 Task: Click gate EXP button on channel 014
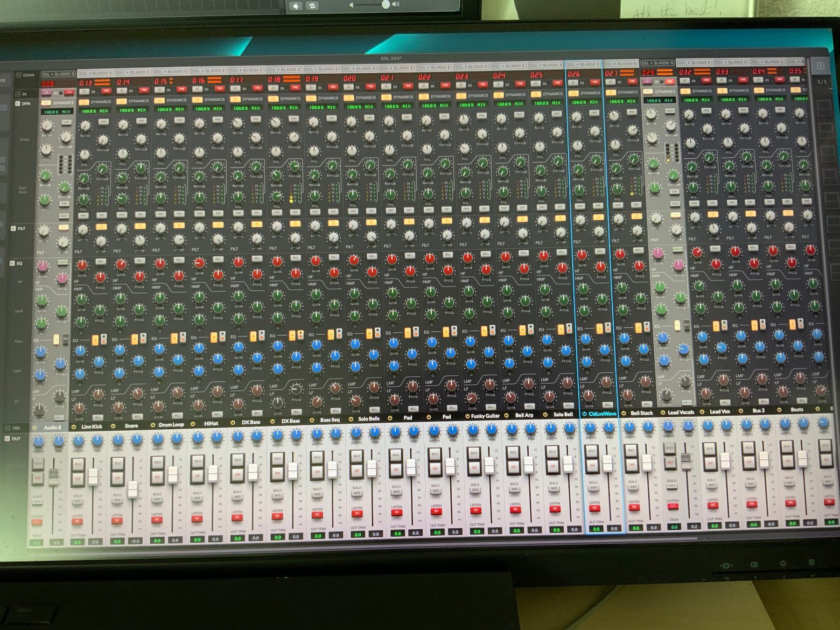pos(140,214)
